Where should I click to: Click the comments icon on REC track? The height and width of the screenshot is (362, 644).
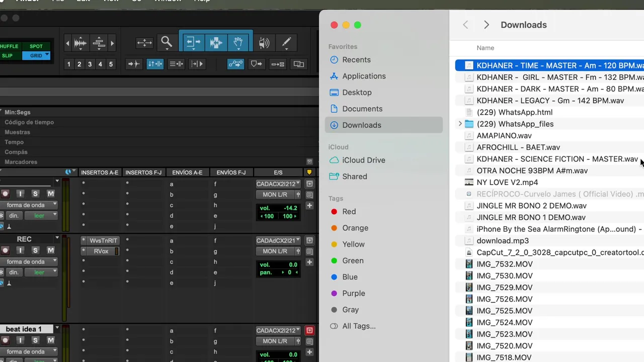(x=309, y=251)
